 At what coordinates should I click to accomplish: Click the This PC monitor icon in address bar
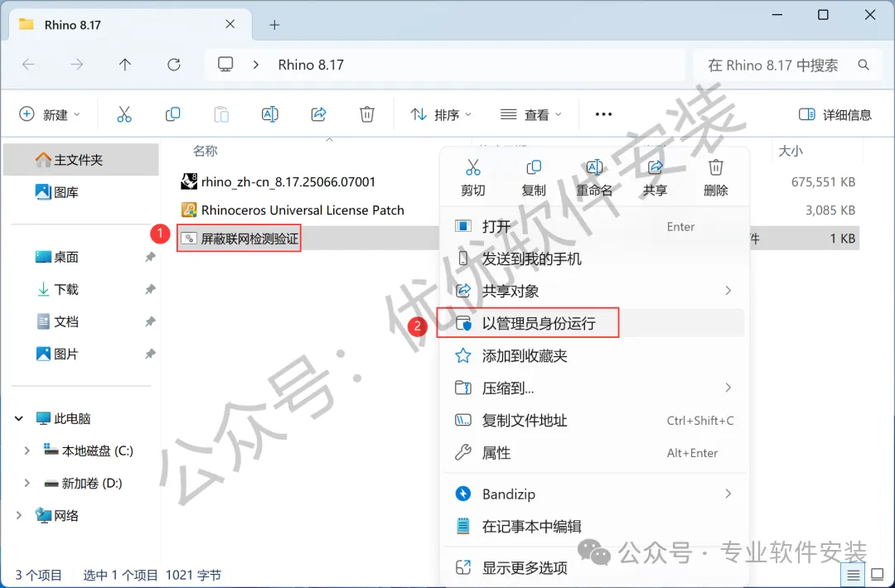point(225,65)
